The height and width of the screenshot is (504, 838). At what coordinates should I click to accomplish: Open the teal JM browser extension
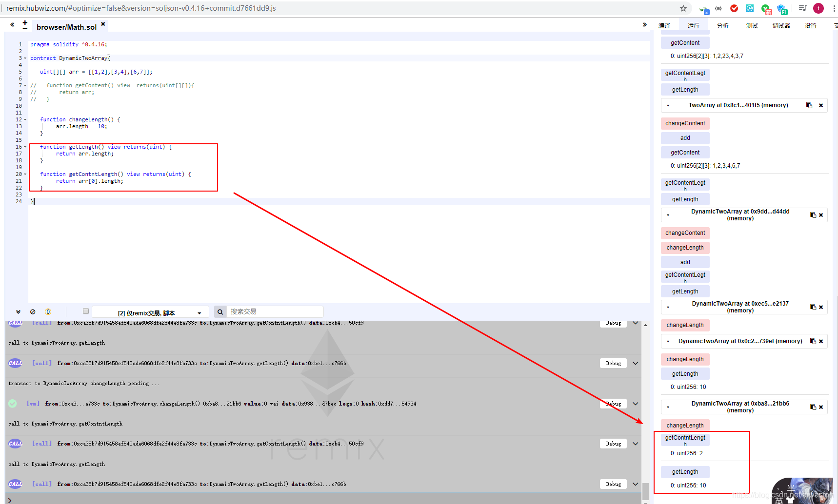click(x=750, y=8)
